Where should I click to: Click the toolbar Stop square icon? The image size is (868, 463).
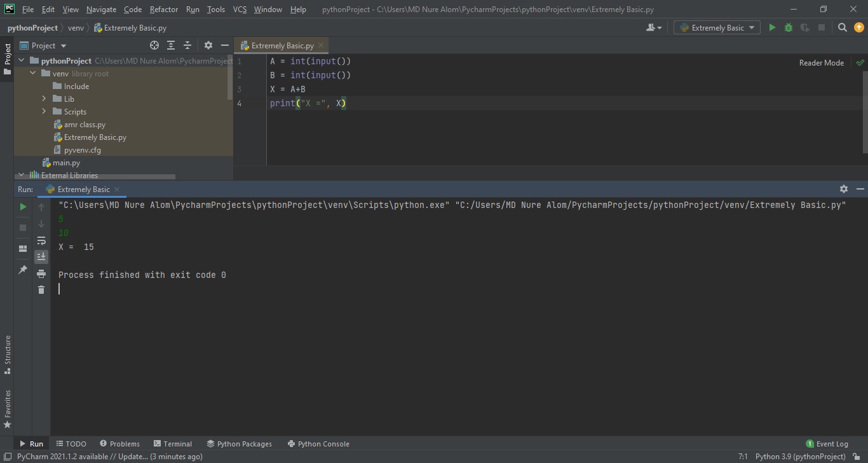pyautogui.click(x=822, y=27)
